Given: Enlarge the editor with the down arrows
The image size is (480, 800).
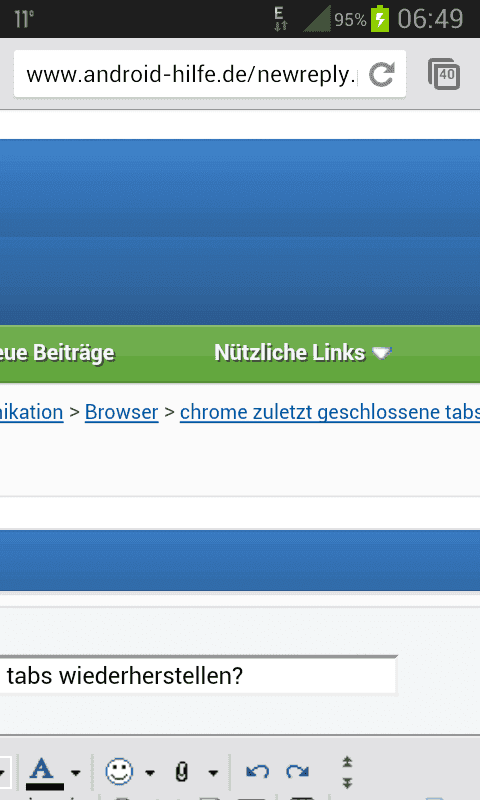Looking at the screenshot, I should coord(347,783).
